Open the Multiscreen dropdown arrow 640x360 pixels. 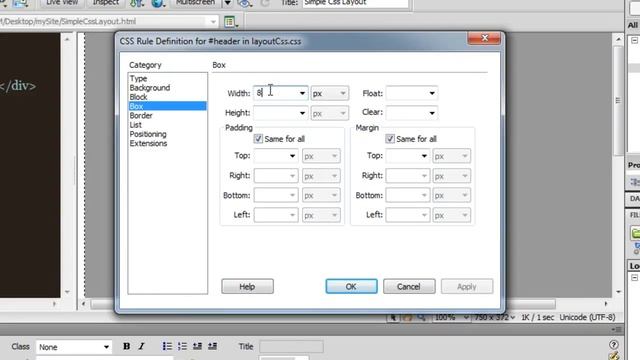(x=228, y=3)
